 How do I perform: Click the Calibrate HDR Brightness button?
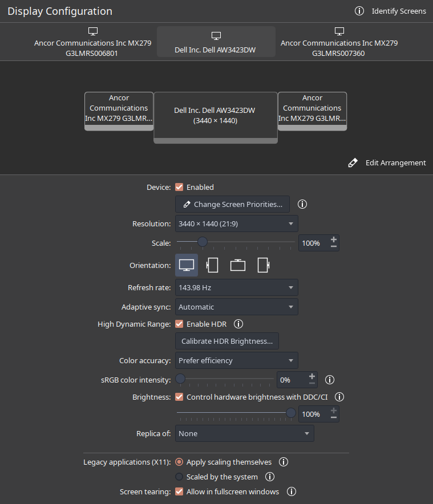(x=226, y=342)
